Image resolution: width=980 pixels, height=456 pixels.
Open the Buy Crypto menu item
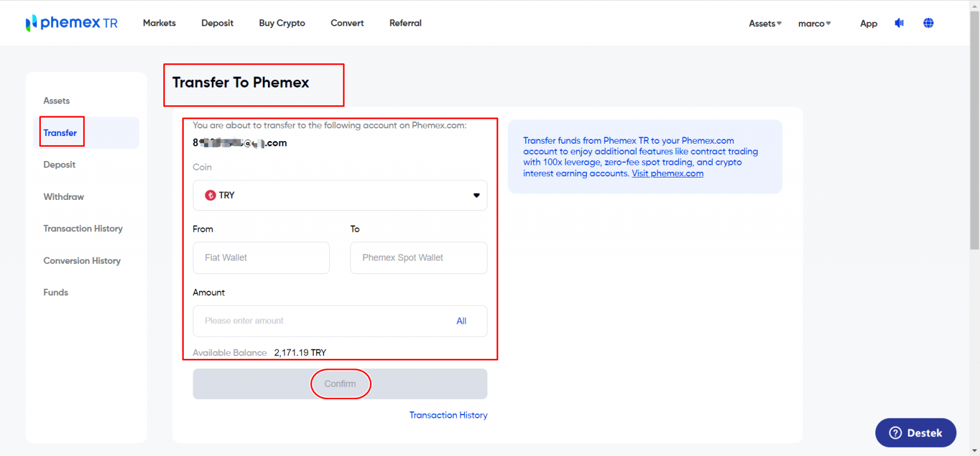(x=281, y=22)
